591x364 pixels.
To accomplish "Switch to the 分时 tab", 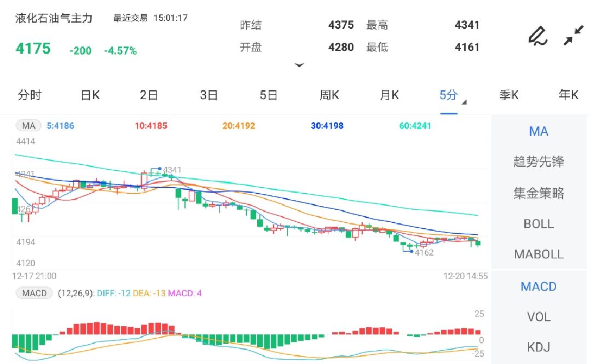I will coord(30,95).
